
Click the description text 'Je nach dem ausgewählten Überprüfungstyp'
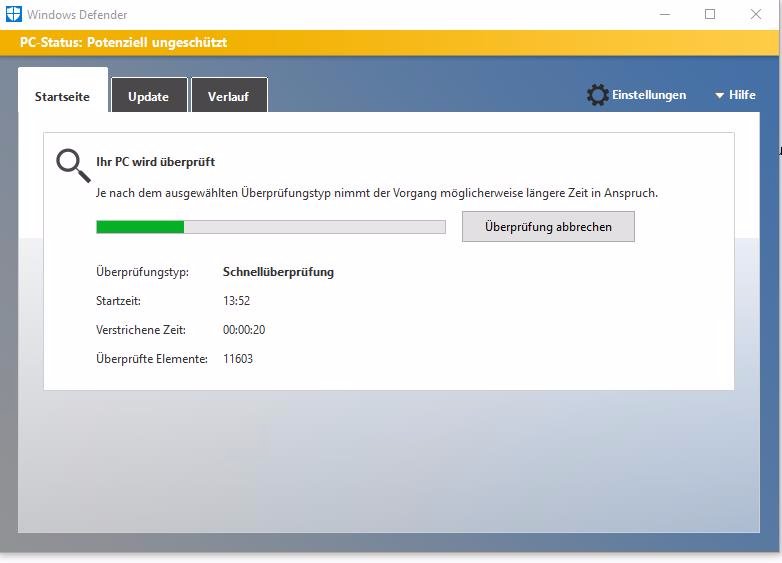point(213,193)
